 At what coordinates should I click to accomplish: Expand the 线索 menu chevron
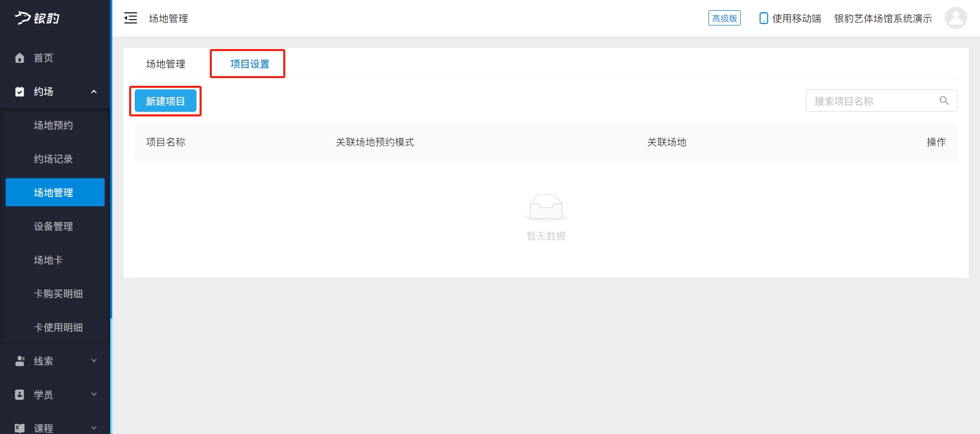pyautogui.click(x=94, y=360)
